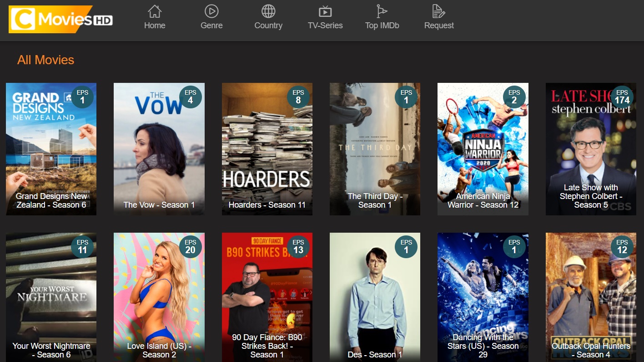This screenshot has width=644, height=362.
Task: Click 'Outback Opal Hunters - Season 4' title
Action: (591, 350)
